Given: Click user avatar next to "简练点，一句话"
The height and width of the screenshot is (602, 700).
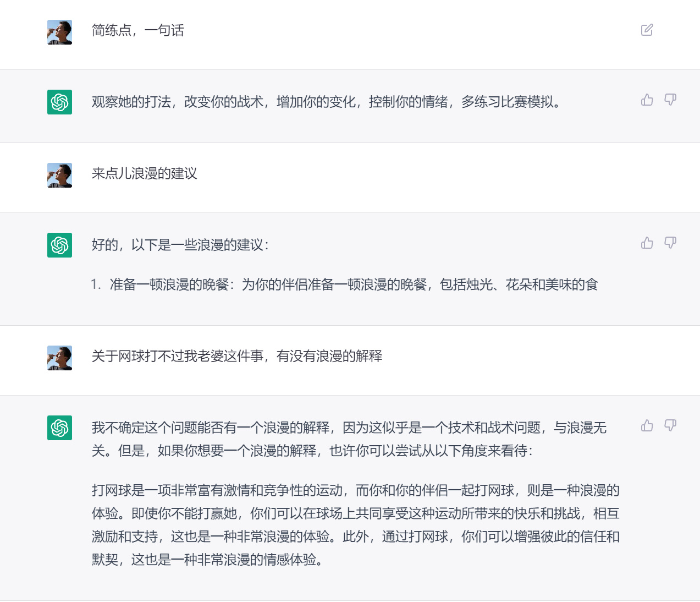Looking at the screenshot, I should coord(59,32).
